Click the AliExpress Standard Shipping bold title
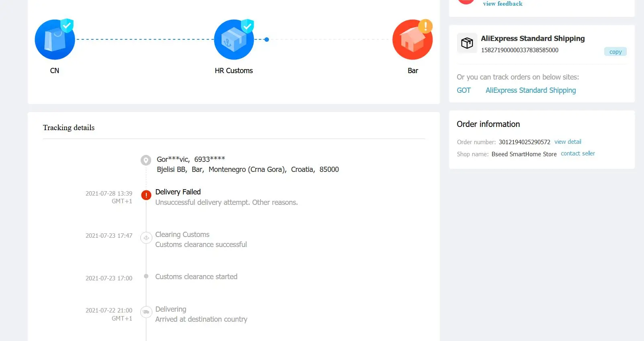The image size is (644, 341). point(533,39)
